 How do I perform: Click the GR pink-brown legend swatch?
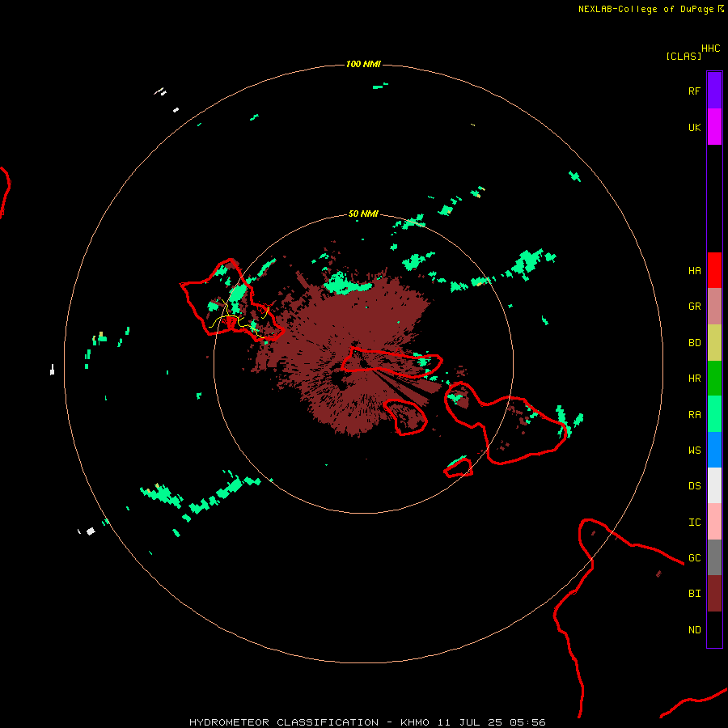click(x=714, y=307)
